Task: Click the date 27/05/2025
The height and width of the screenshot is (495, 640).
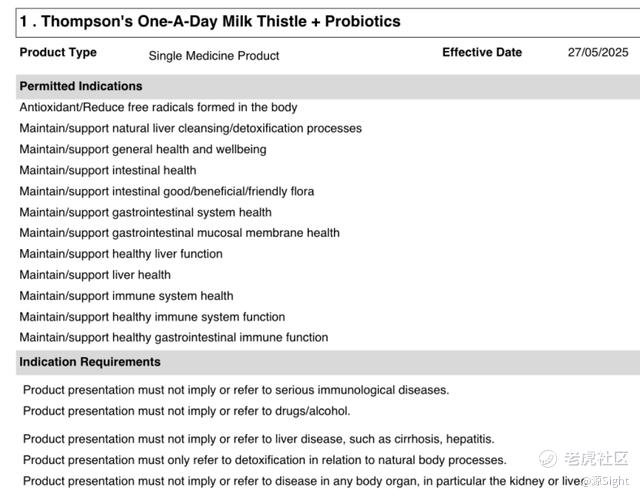Action: point(598,52)
